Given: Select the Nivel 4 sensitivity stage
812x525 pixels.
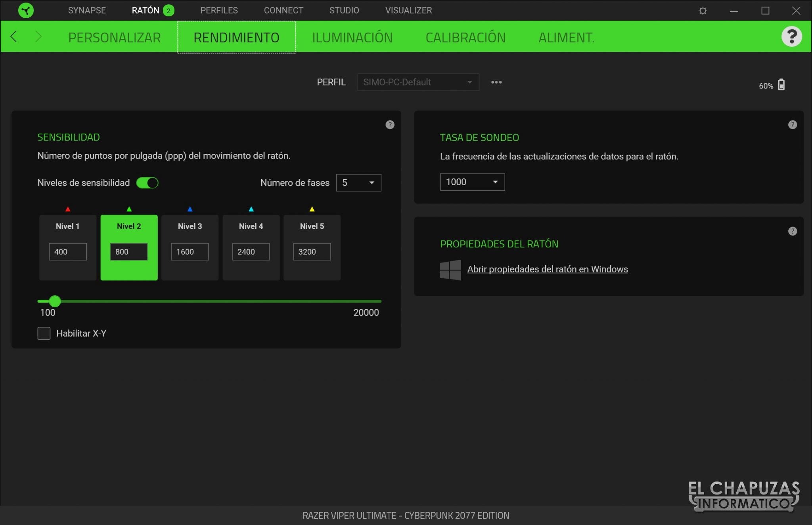Looking at the screenshot, I should pyautogui.click(x=251, y=247).
